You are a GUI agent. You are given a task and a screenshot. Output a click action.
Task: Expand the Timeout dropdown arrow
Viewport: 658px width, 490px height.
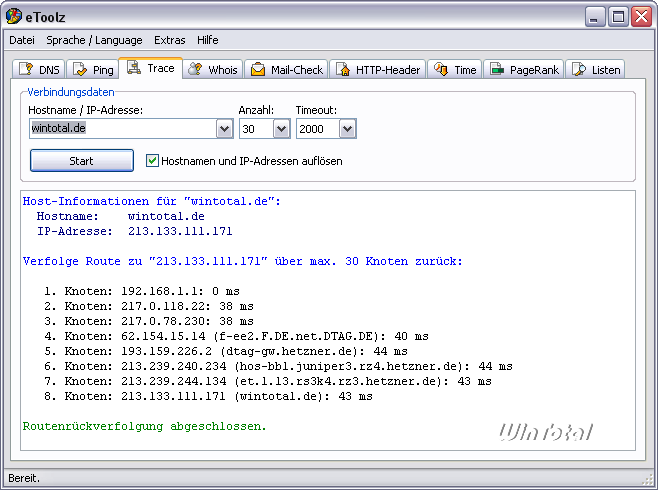pyautogui.click(x=347, y=129)
